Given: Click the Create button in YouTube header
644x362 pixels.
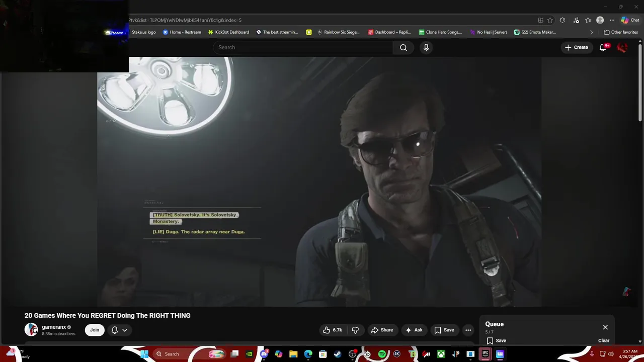Looking at the screenshot, I should [577, 47].
